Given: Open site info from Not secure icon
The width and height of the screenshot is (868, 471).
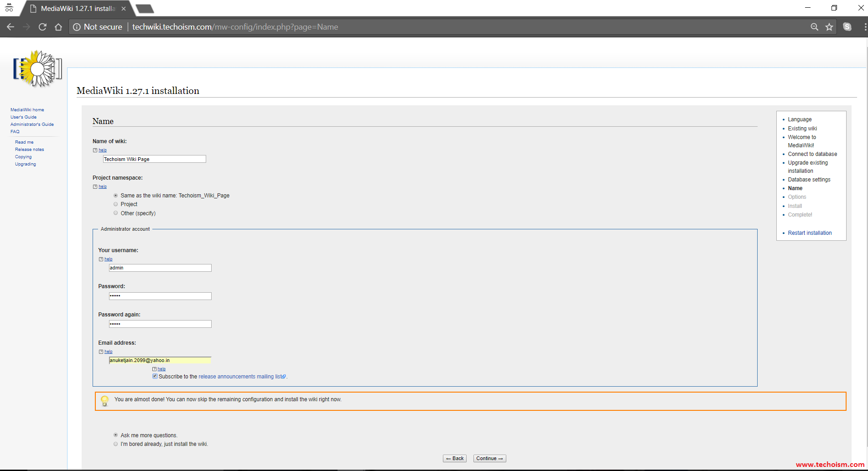Looking at the screenshot, I should point(77,27).
